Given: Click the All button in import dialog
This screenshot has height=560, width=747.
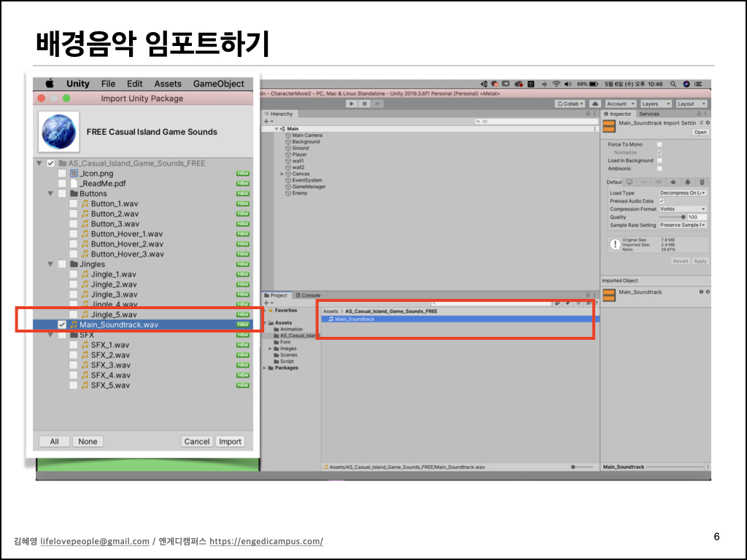Looking at the screenshot, I should tap(54, 441).
